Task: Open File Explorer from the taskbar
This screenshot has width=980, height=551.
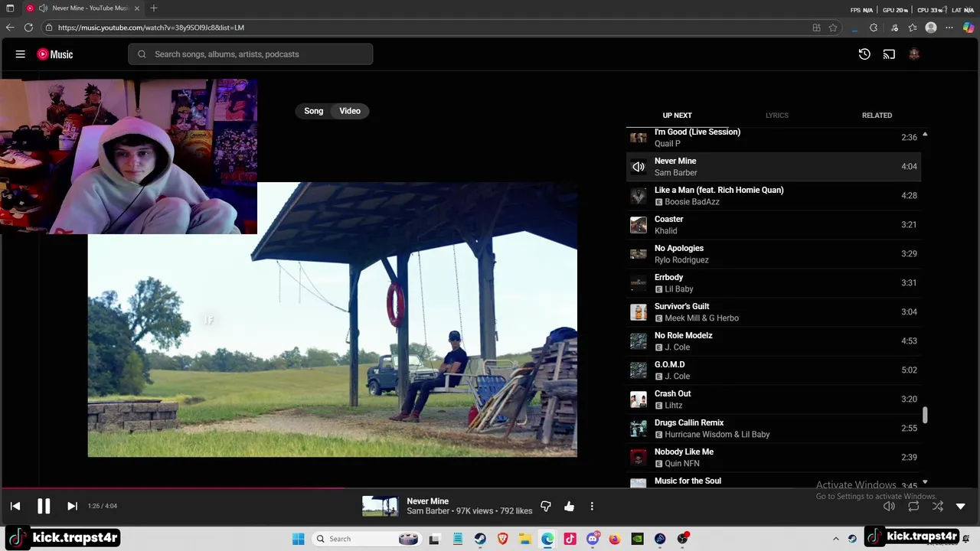Action: [x=525, y=539]
